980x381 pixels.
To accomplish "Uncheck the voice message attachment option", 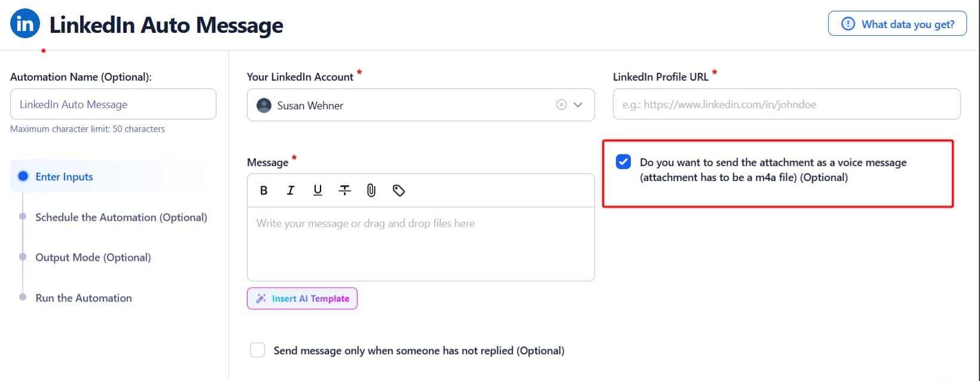I will (622, 162).
